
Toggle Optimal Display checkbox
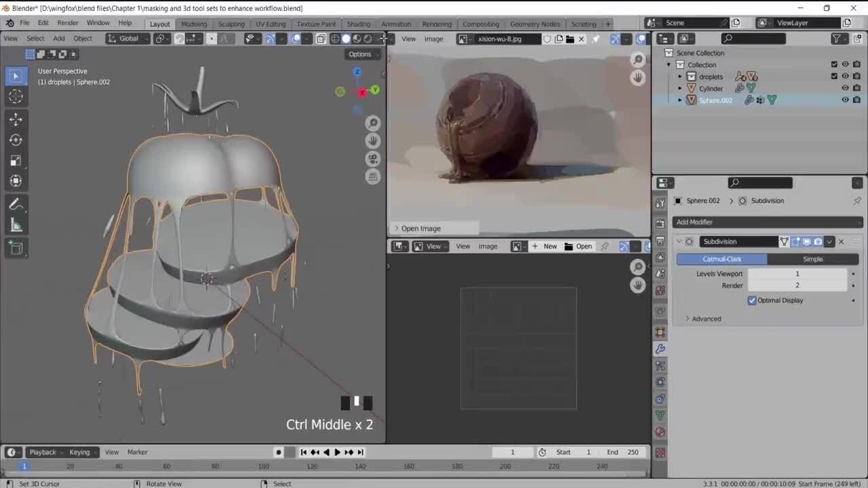point(752,300)
